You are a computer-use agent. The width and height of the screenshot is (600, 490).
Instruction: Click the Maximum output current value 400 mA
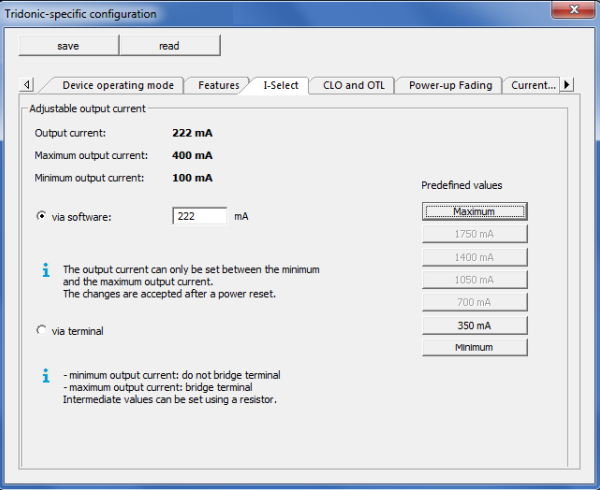tap(192, 156)
